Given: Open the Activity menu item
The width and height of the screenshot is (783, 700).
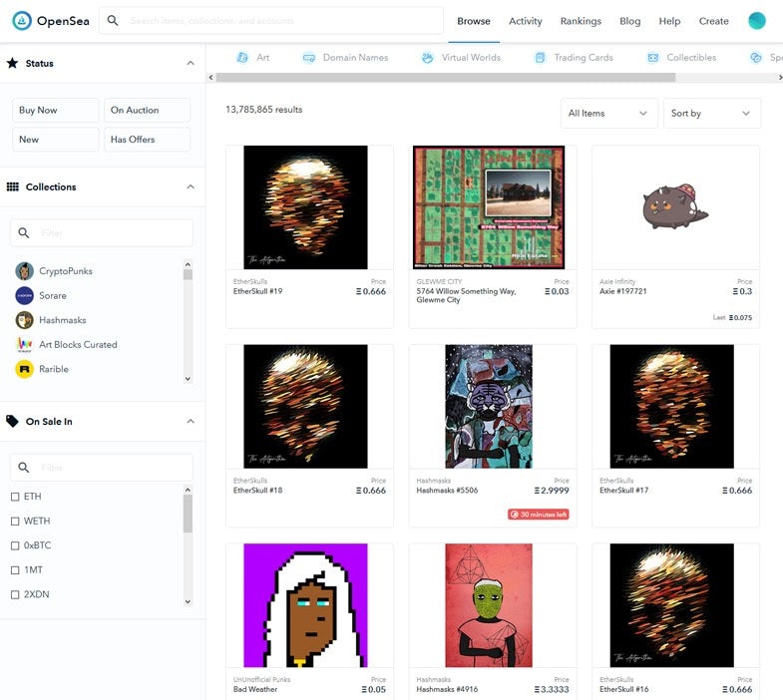Looking at the screenshot, I should click(x=525, y=21).
